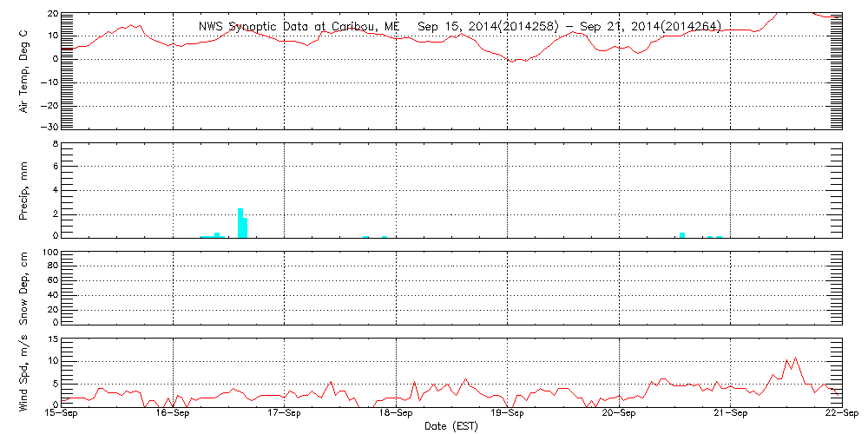Click the lowest air temperature dip near 19-Sep

pos(513,62)
